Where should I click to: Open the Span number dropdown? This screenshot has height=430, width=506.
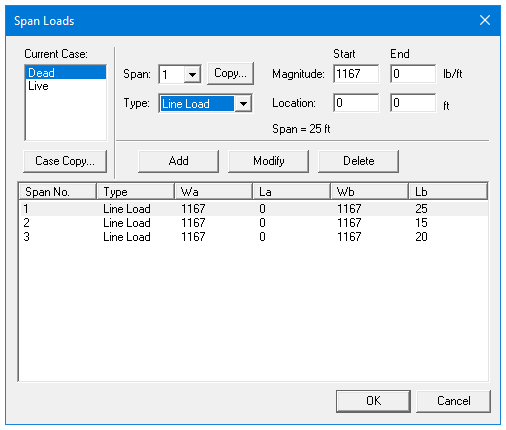[192, 74]
